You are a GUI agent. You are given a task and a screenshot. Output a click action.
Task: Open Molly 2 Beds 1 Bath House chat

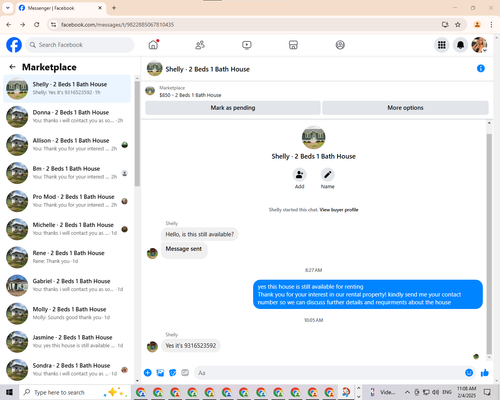(67, 313)
